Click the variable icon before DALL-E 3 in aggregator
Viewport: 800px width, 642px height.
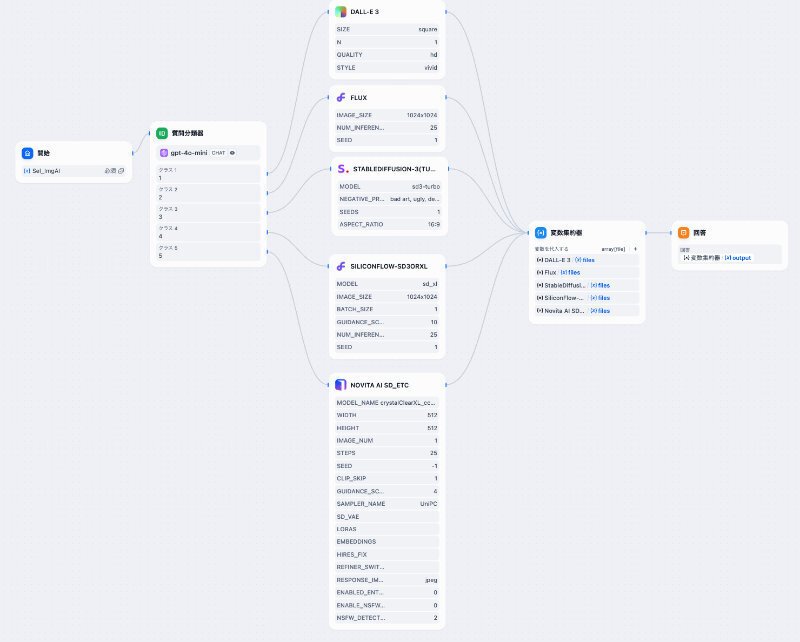[540, 260]
